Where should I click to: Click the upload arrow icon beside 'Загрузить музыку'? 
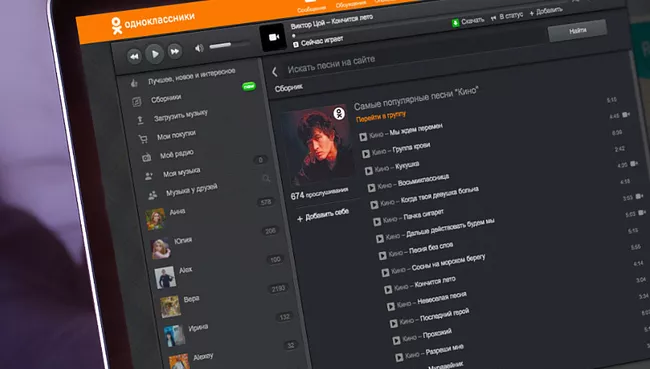point(140,120)
